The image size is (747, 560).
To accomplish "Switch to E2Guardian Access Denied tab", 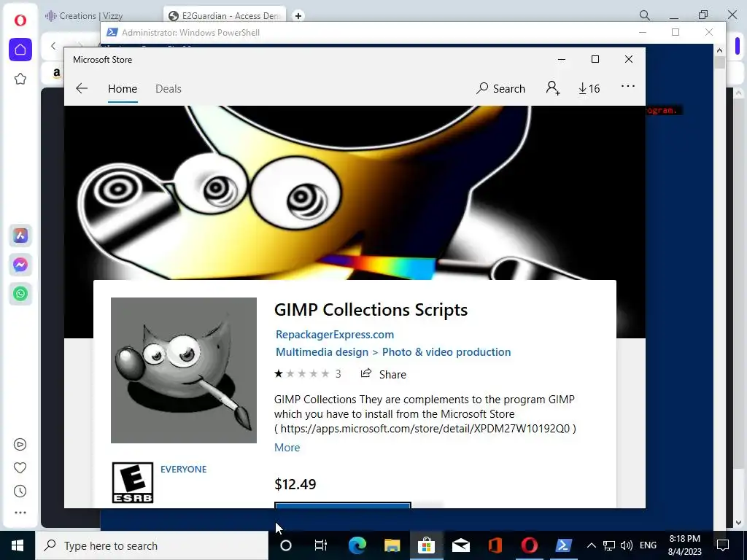I will click(225, 16).
